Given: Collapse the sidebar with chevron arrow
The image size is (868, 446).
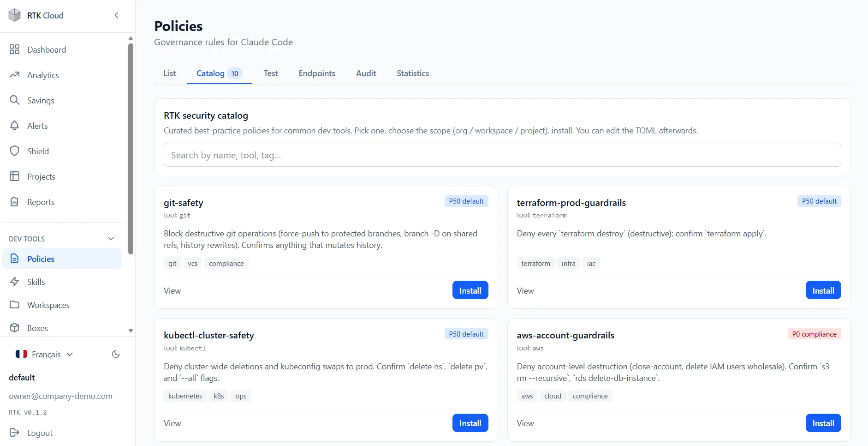Looking at the screenshot, I should point(117,15).
